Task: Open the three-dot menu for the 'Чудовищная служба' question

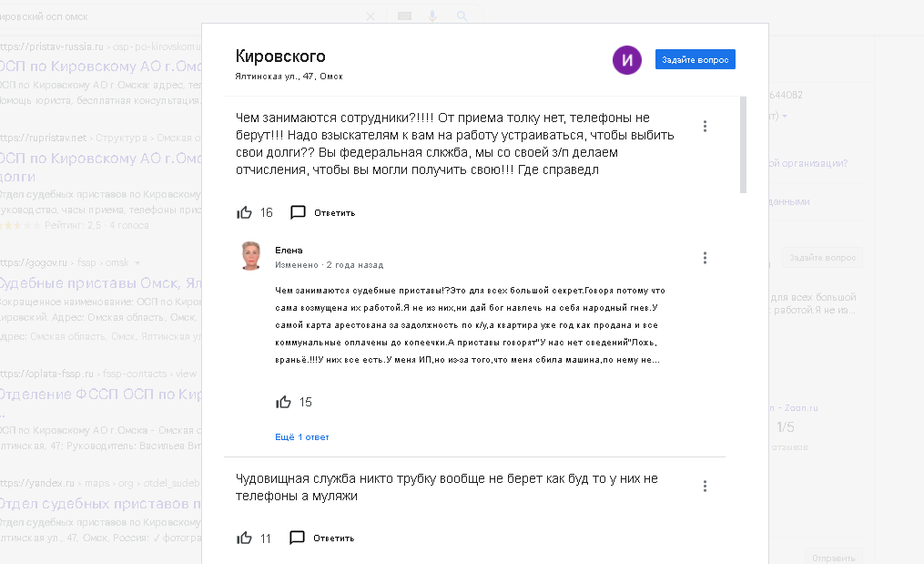Action: 705,487
